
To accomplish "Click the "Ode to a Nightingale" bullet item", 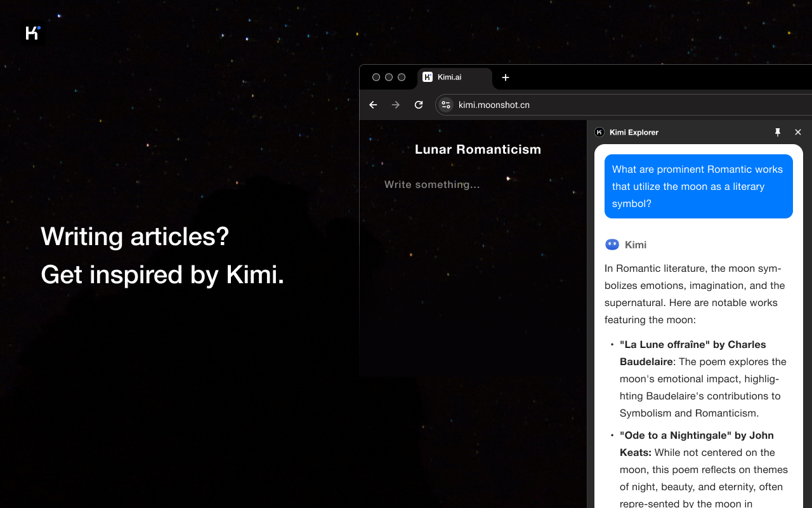I will click(x=702, y=469).
